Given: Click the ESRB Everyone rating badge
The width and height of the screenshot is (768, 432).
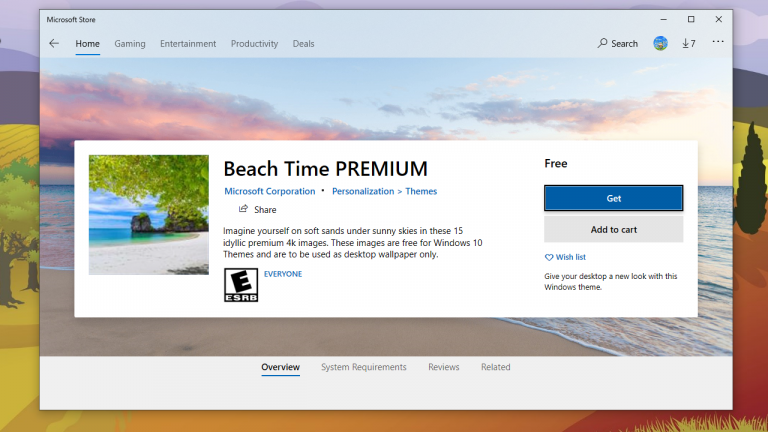Looking at the screenshot, I should point(241,285).
